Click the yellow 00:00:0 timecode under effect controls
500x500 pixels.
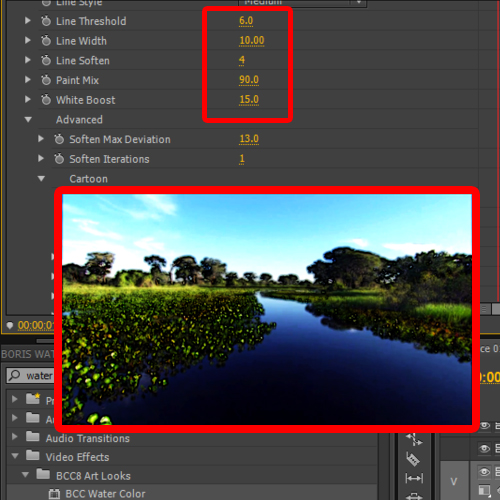(x=35, y=325)
